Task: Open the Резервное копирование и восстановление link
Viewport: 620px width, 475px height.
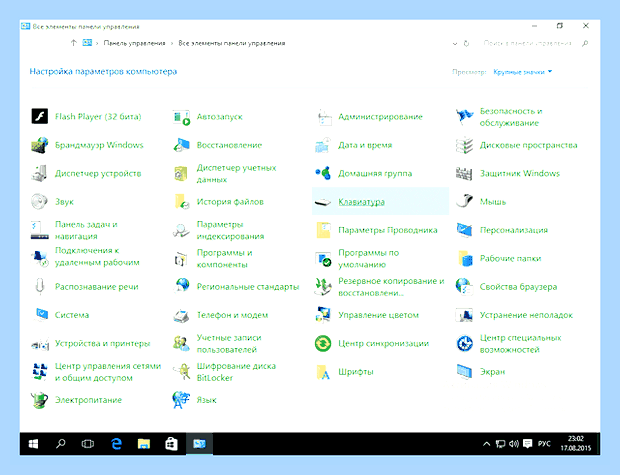Action: [x=391, y=287]
